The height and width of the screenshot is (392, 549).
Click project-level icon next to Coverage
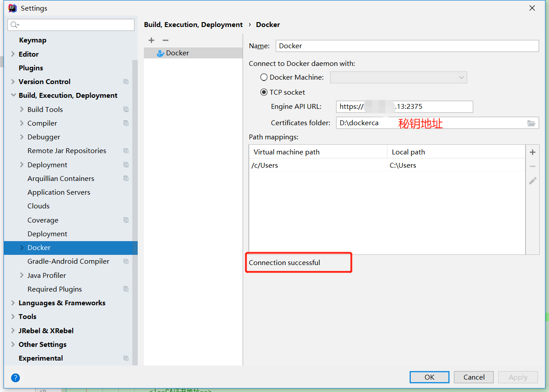[126, 220]
